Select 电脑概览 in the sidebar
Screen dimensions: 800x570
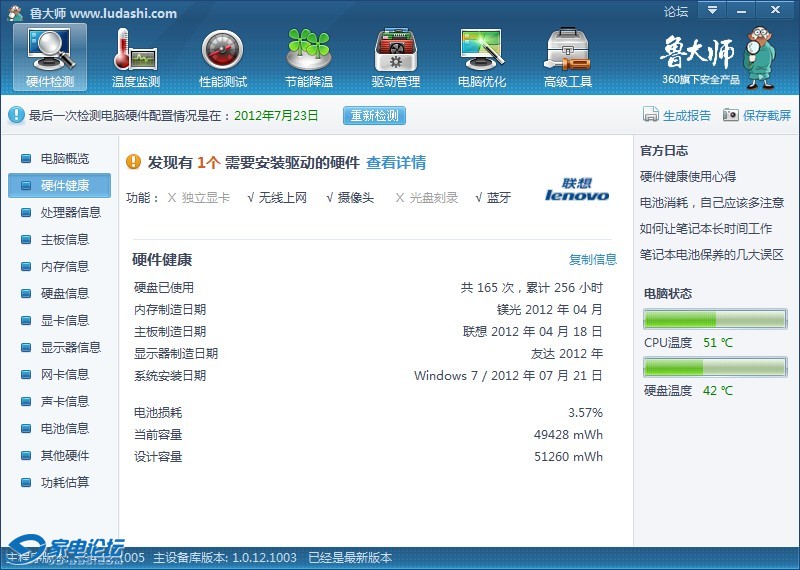(64, 158)
